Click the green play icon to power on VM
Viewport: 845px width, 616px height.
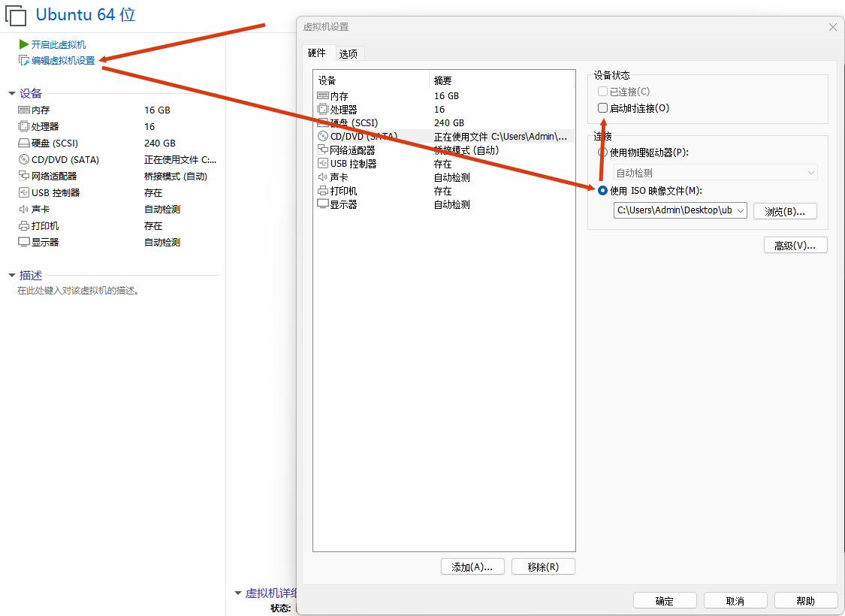(24, 44)
